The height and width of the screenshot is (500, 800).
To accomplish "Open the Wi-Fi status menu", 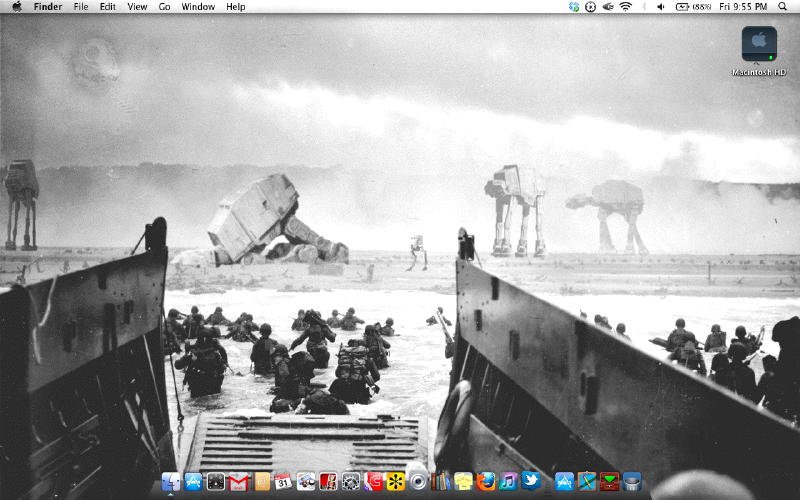I will point(626,7).
